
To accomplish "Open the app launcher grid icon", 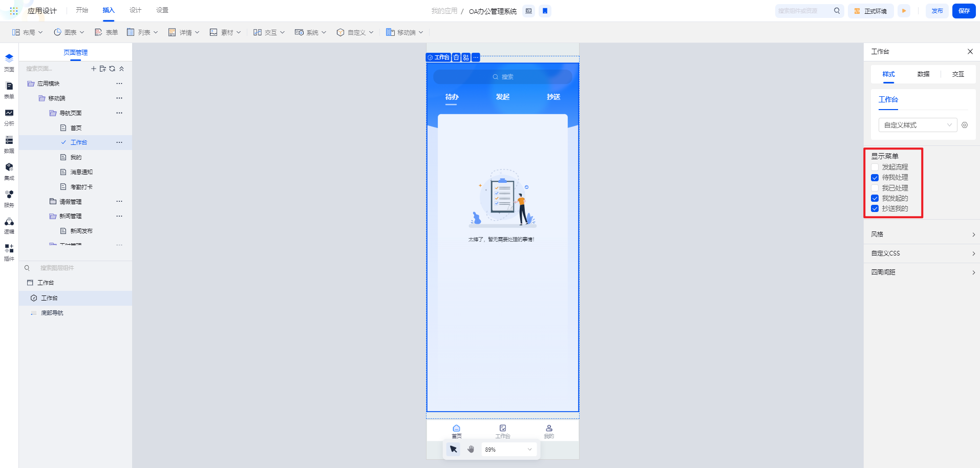I will click(x=14, y=11).
